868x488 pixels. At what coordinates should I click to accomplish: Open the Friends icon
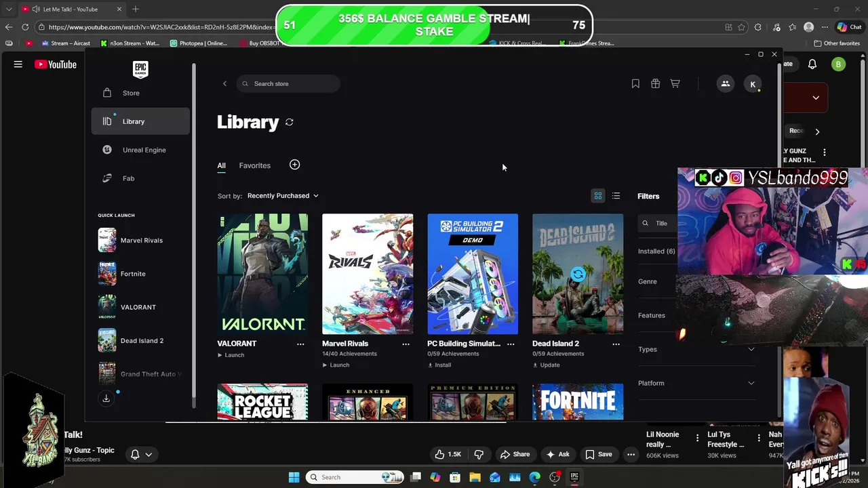point(725,83)
